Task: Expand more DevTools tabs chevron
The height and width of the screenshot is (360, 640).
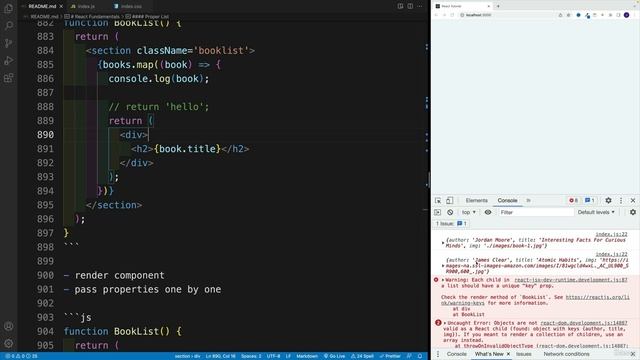Action: (x=529, y=200)
